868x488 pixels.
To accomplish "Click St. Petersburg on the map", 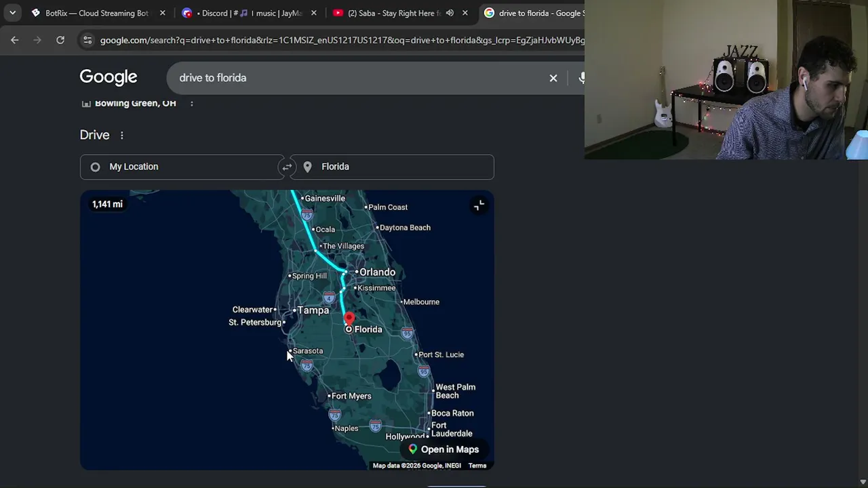I will coord(255,322).
